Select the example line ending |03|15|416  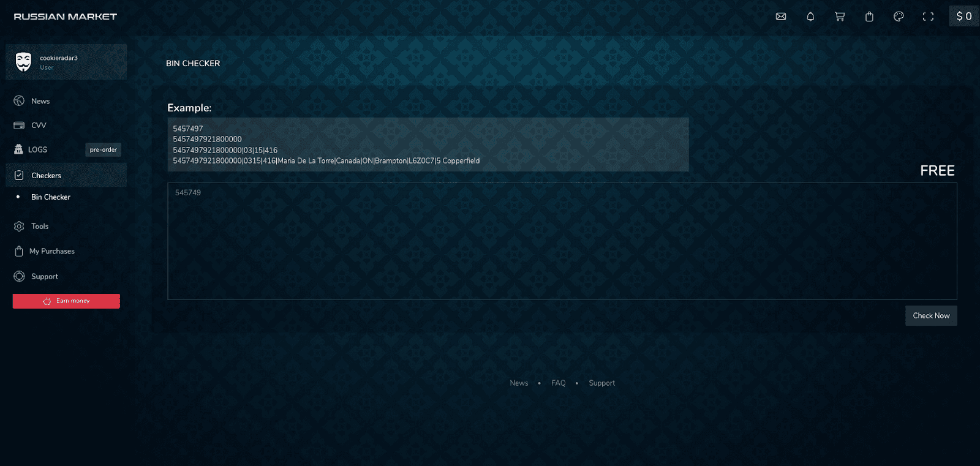pos(225,150)
